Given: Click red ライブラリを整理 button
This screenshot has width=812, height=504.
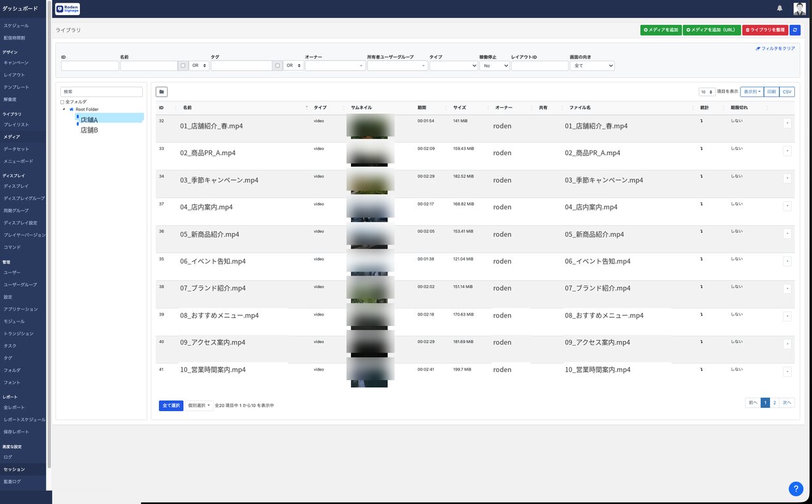Looking at the screenshot, I should 765,30.
